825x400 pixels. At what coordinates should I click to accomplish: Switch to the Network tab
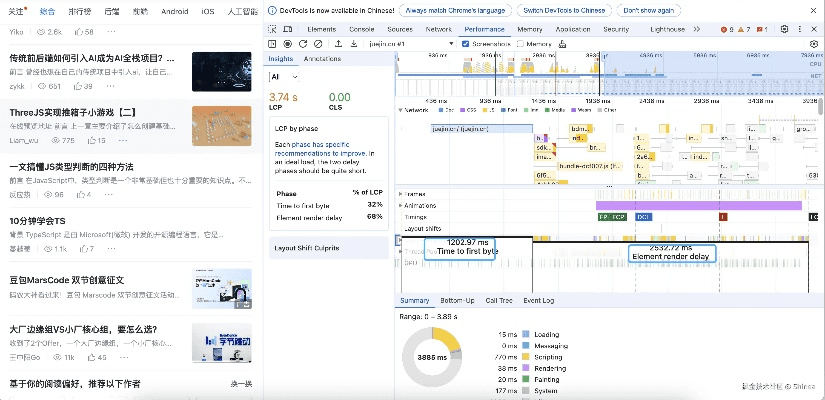pos(438,30)
